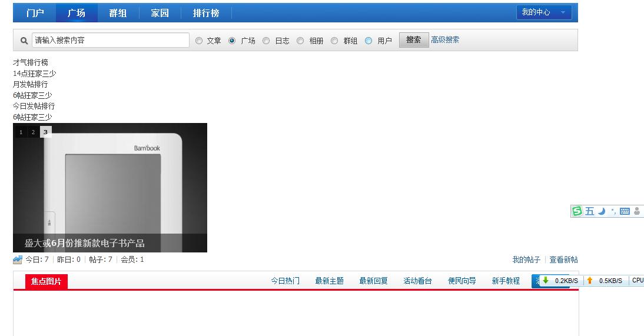Switch the Wubi (五) input mode

(x=590, y=211)
